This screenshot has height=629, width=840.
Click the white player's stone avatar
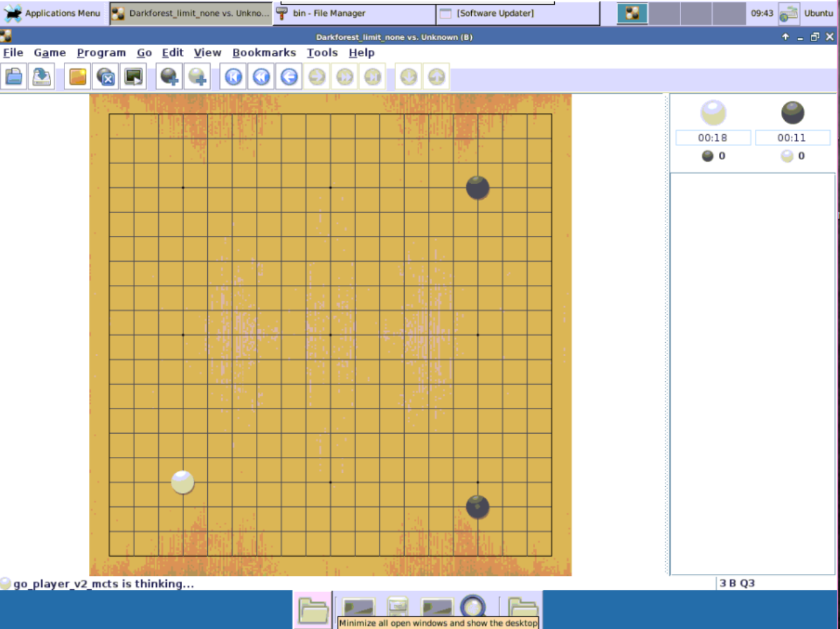click(712, 112)
